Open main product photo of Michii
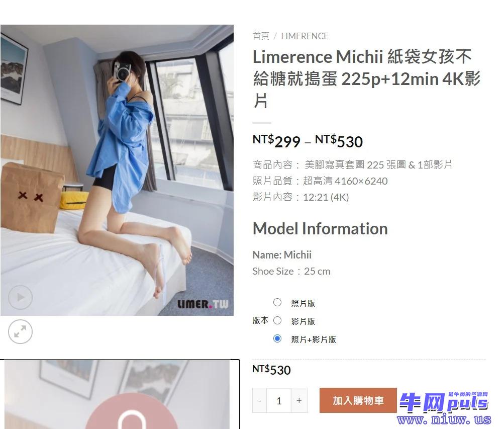Image resolution: width=504 pixels, height=429 pixels. [x=117, y=170]
